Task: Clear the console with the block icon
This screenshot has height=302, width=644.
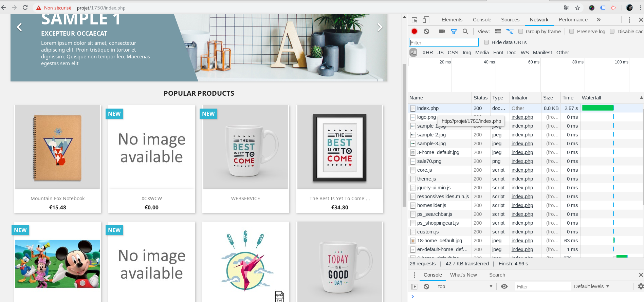Action: [426, 286]
